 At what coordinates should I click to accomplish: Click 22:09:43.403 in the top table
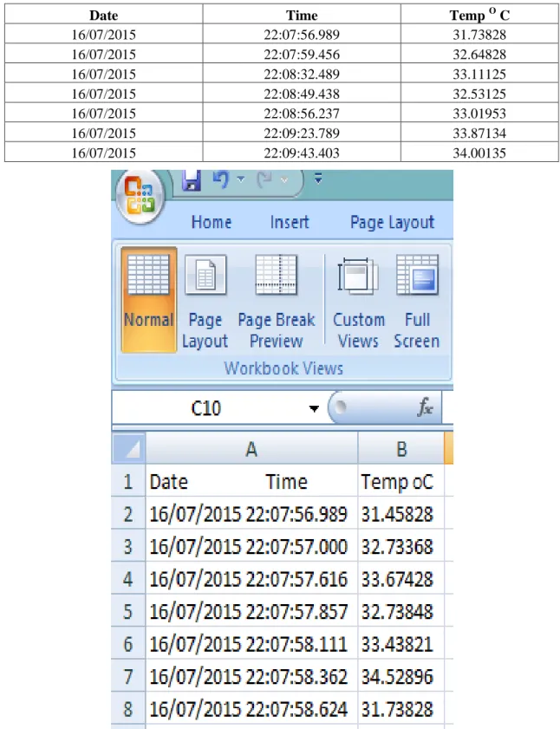tap(302, 153)
